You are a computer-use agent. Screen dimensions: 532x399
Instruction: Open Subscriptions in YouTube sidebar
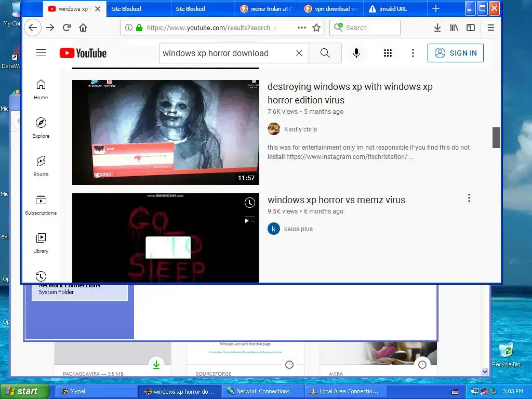pyautogui.click(x=41, y=205)
